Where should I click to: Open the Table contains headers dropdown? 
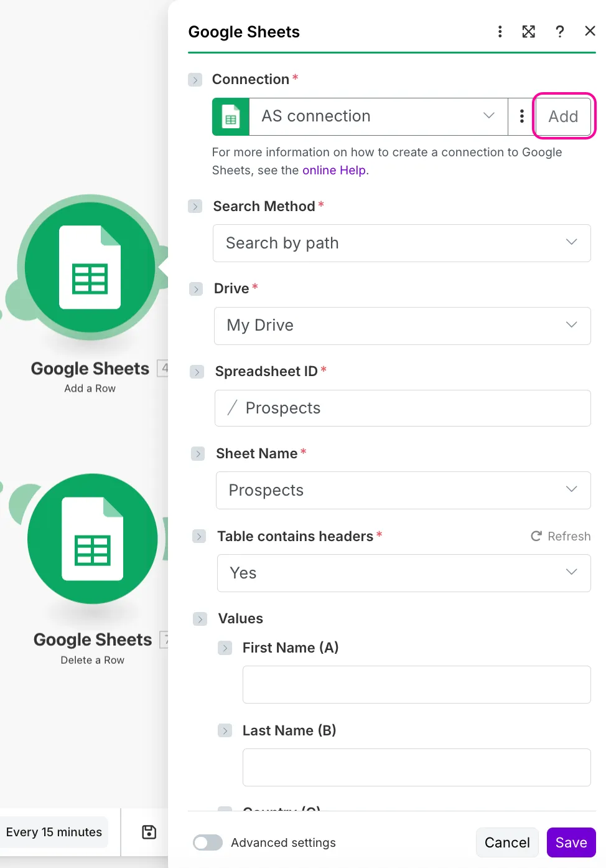tap(404, 573)
